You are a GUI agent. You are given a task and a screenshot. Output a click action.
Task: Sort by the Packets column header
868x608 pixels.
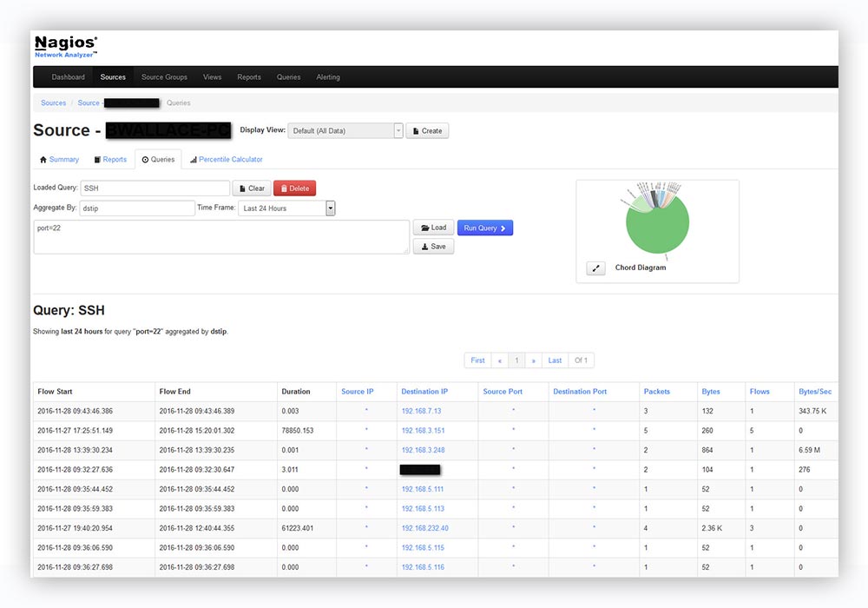coord(656,392)
